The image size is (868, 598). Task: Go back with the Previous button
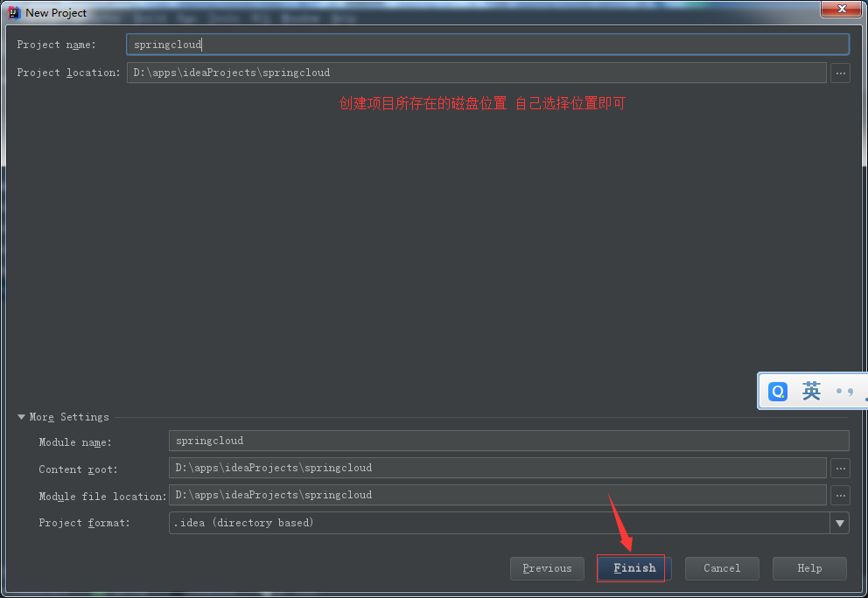[x=547, y=568]
